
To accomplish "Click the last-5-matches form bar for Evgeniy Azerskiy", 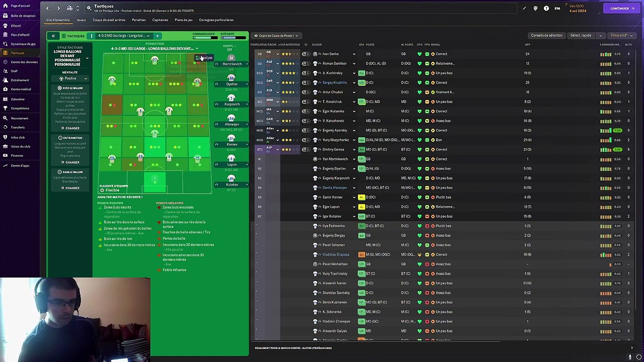I will tap(606, 130).
